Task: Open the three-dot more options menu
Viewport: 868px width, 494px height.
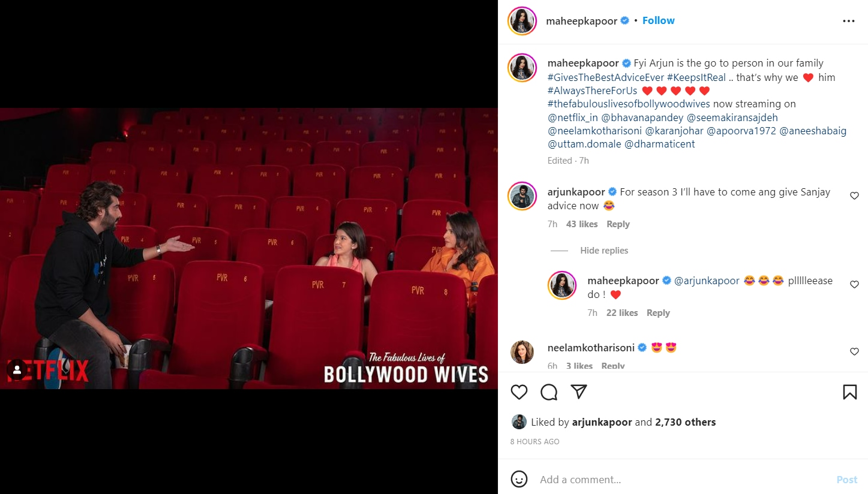Action: 848,21
